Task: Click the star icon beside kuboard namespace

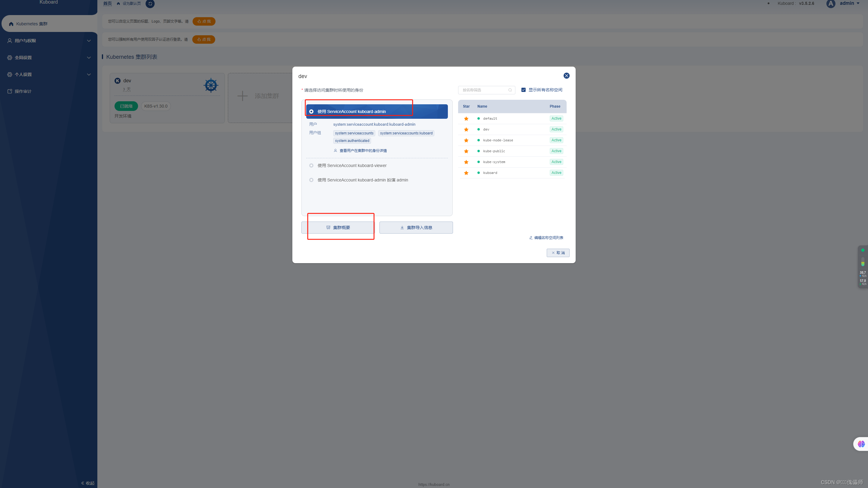Action: pos(466,173)
